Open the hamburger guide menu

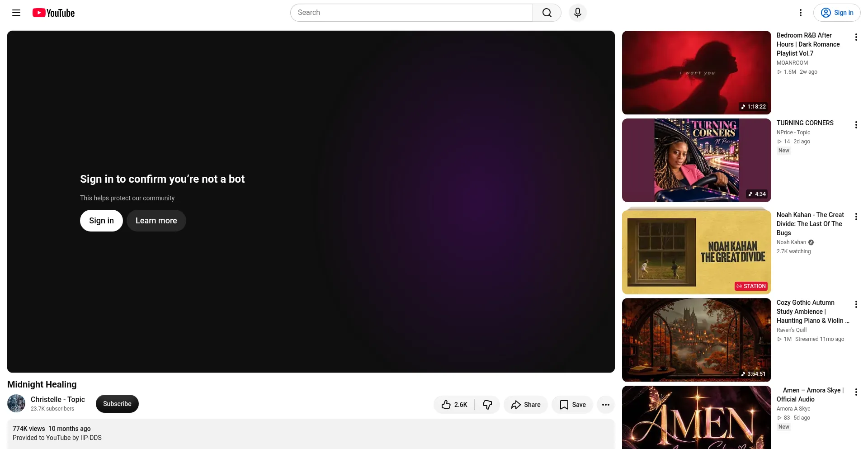[x=16, y=13]
